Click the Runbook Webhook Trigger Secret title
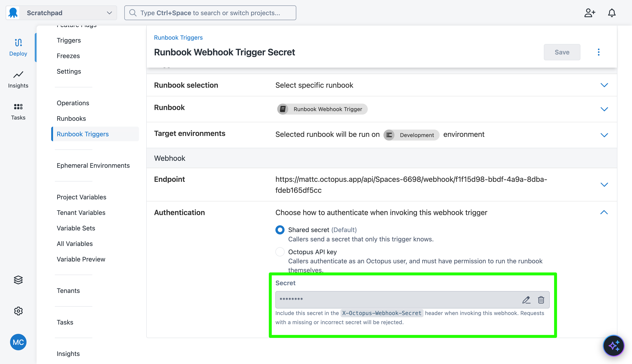The height and width of the screenshot is (364, 632). (x=224, y=52)
